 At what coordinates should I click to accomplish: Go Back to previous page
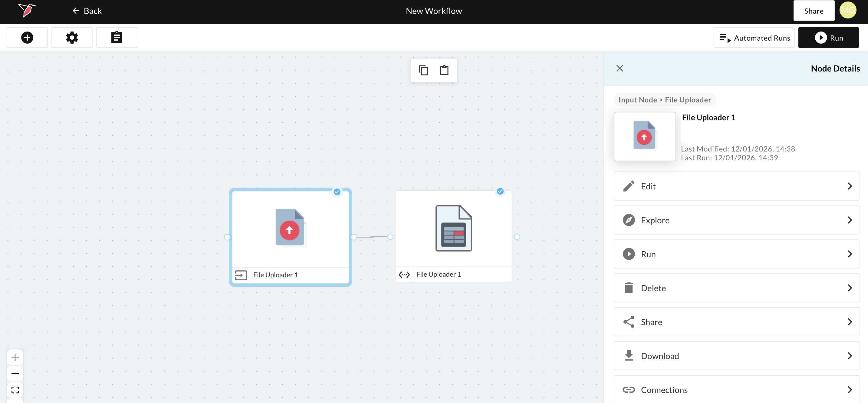87,11
